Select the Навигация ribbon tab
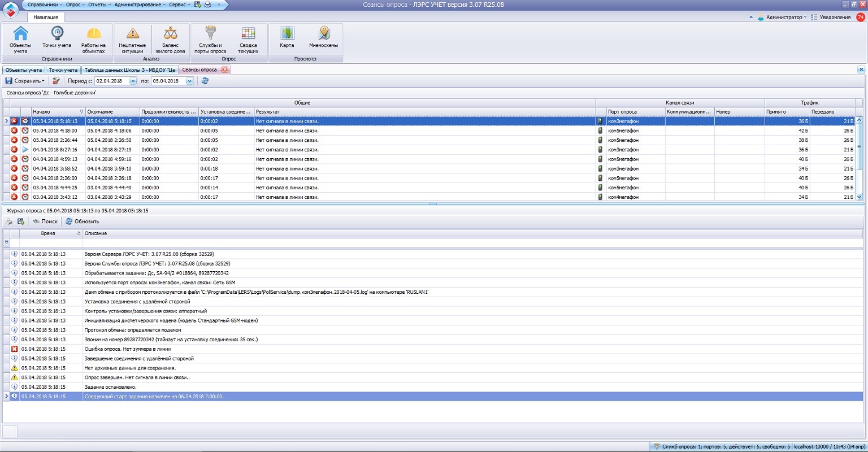The height and width of the screenshot is (452, 868). 46,17
